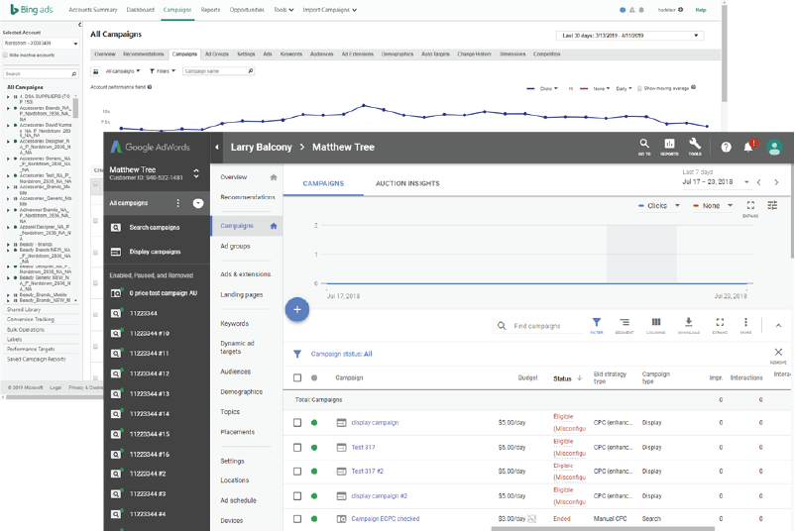795x532 pixels.
Task: Check the box for Test 317 #2 row
Action: [297, 472]
